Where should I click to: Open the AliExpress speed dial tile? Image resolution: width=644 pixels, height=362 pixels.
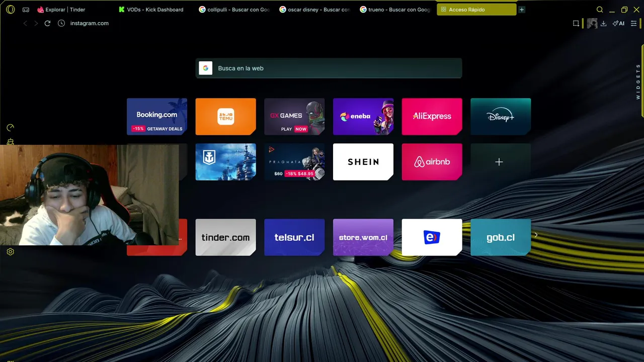click(x=432, y=117)
